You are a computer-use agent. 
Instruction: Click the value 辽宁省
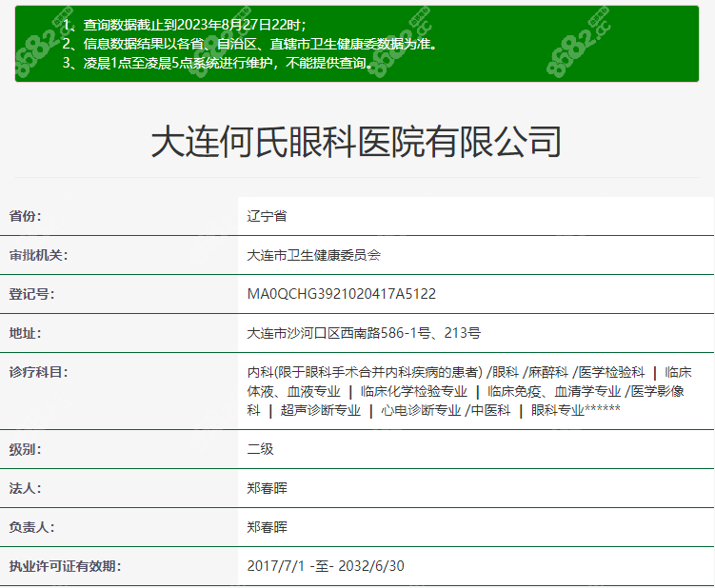(x=267, y=216)
